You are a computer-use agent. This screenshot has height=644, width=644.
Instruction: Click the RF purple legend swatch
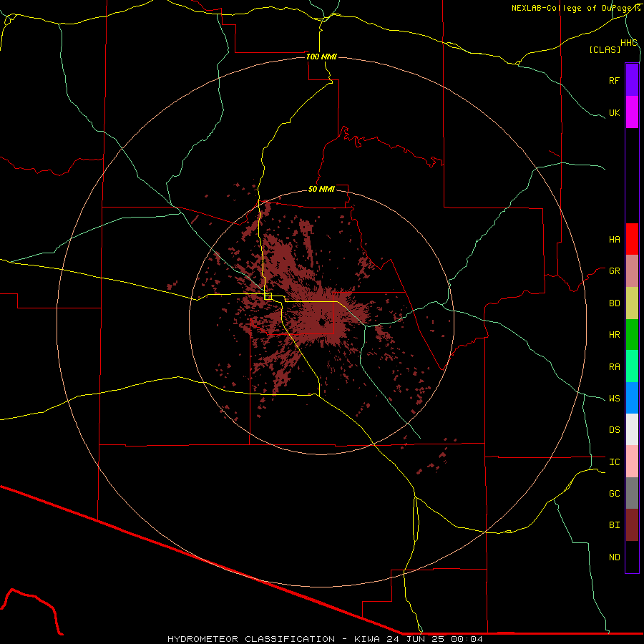coord(632,80)
